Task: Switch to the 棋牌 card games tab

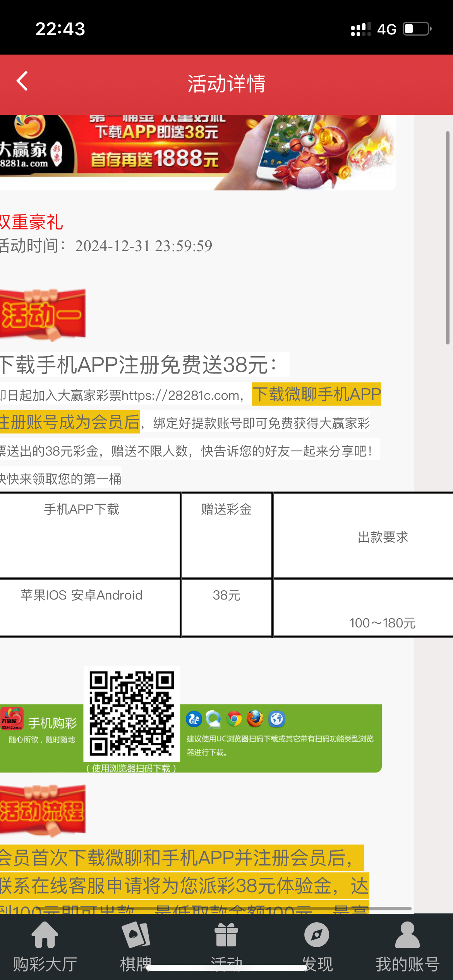Action: 136,946
